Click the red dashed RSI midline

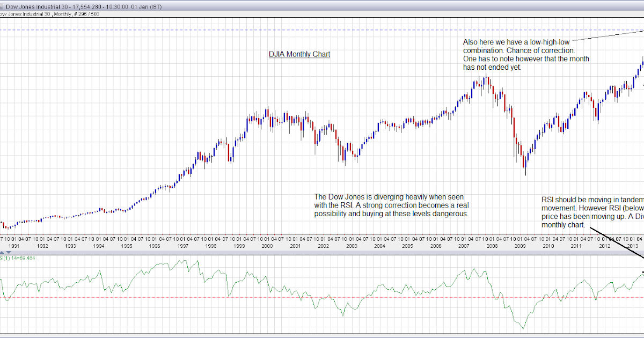[322, 297]
